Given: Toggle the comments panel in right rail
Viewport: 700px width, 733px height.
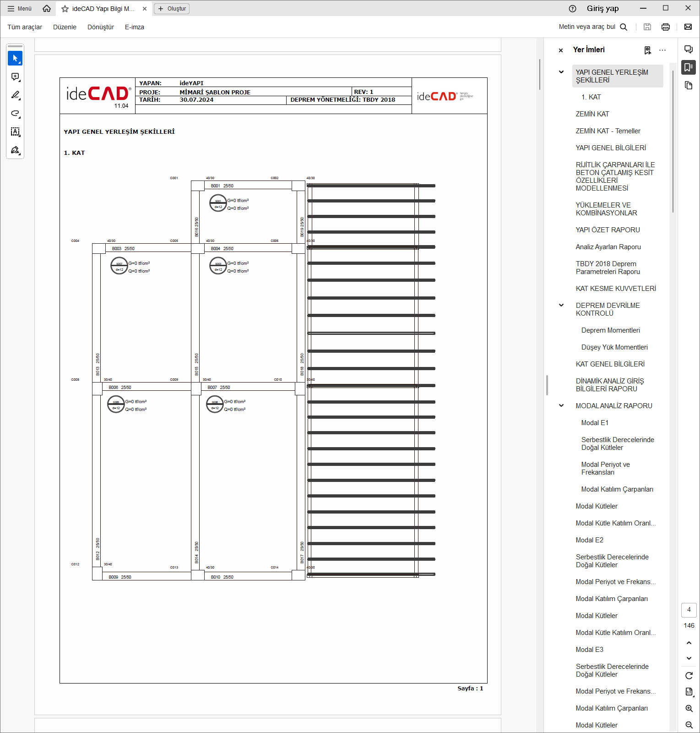Looking at the screenshot, I should coord(688,49).
